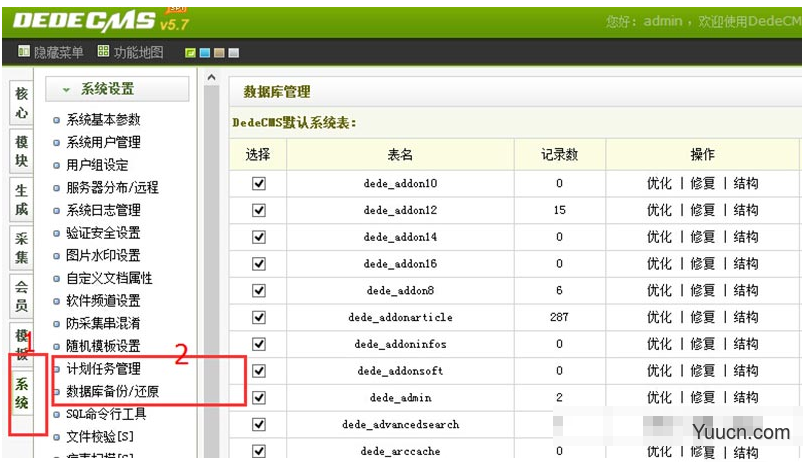This screenshot has height=462, width=803.
Task: Open 数据库备份/还原 menu item
Action: point(113,391)
